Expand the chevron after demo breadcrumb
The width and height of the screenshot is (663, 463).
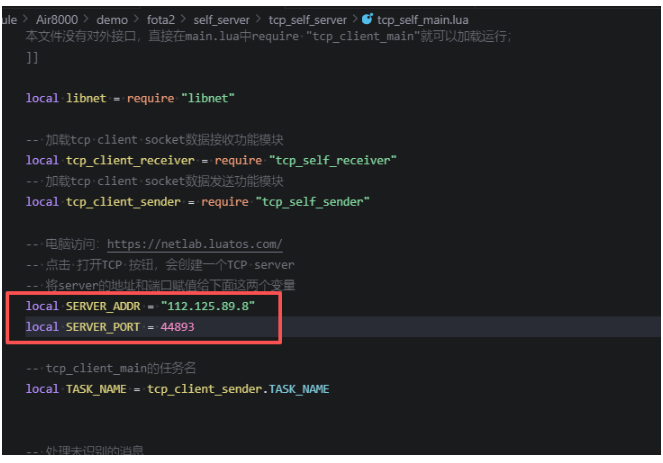[x=137, y=19]
